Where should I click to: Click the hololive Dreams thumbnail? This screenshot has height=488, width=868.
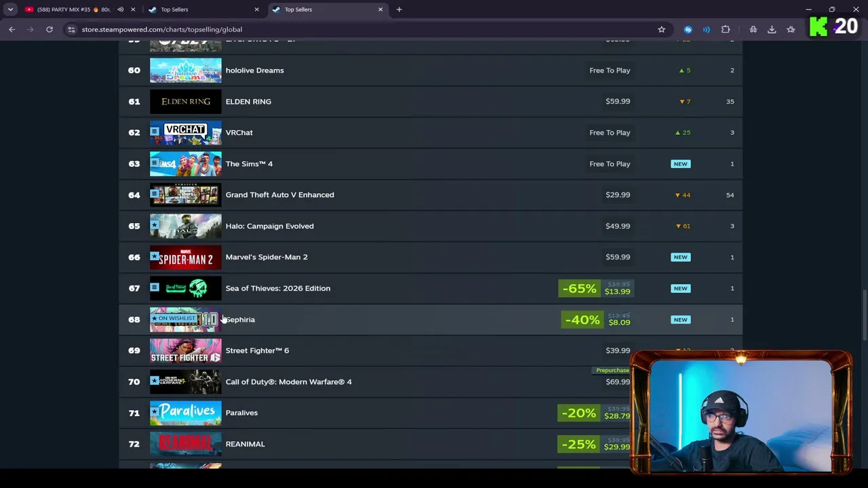pyautogui.click(x=185, y=70)
